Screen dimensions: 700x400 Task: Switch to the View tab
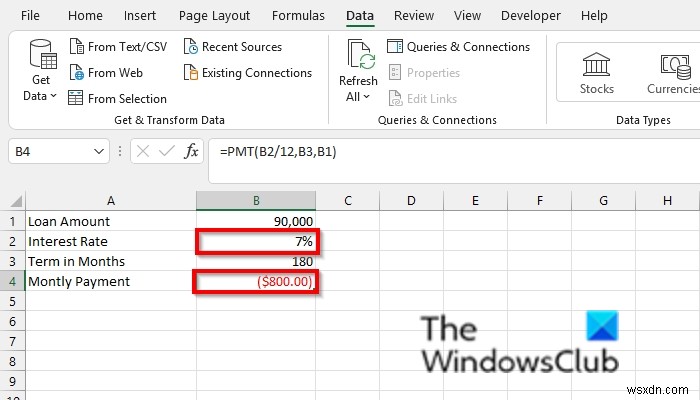point(467,16)
